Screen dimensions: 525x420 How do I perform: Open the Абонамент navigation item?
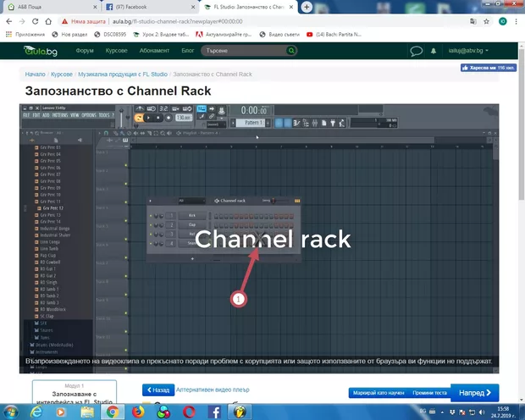tap(154, 51)
